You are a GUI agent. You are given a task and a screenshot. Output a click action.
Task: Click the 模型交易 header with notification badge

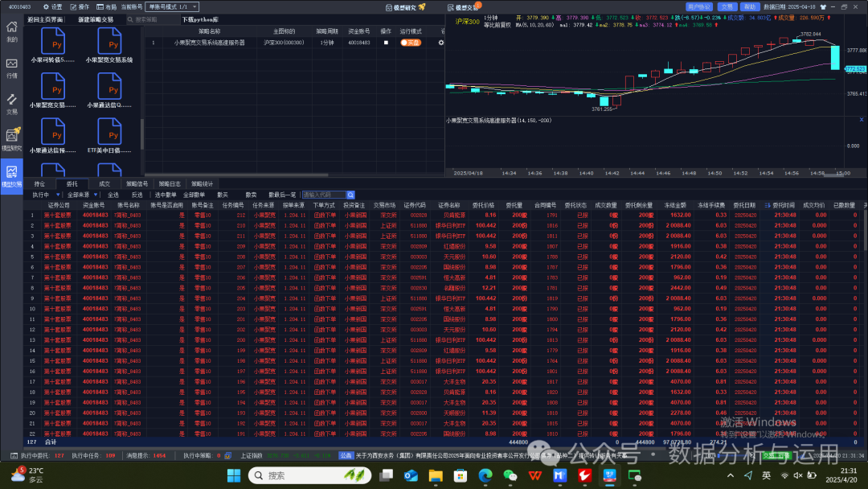tap(464, 7)
